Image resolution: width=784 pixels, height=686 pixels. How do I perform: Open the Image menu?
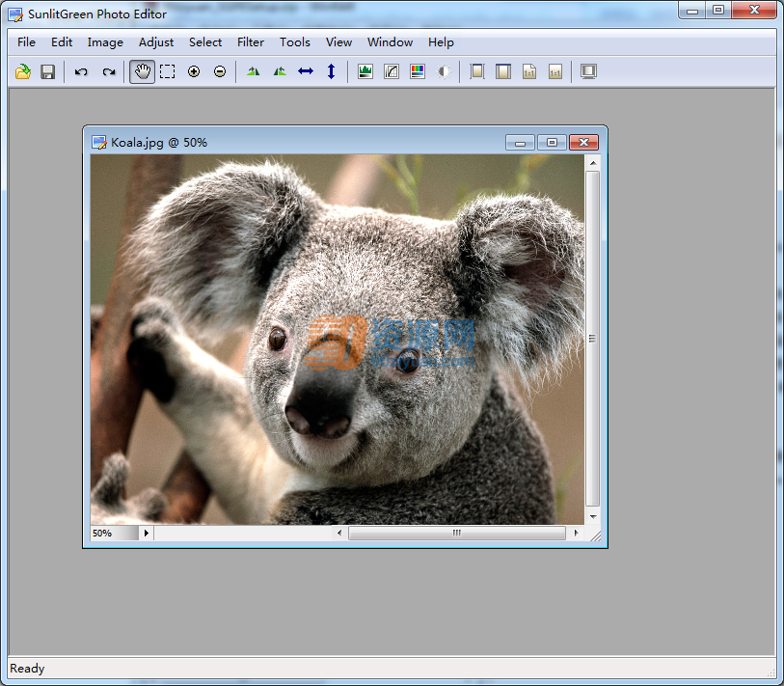click(105, 42)
